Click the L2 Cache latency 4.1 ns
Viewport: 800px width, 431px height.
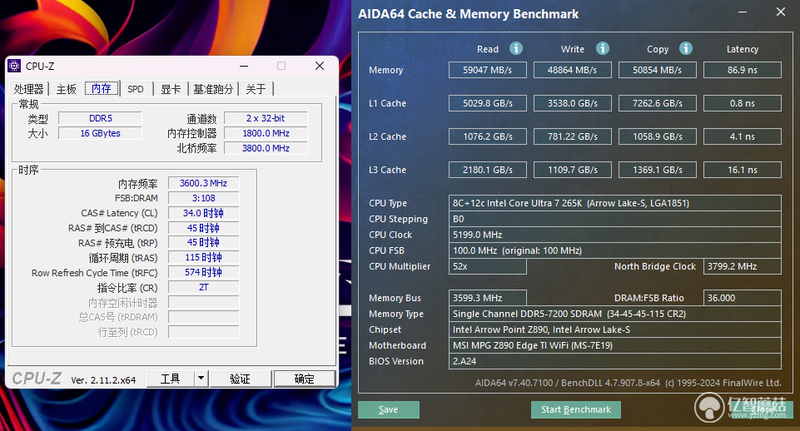(742, 137)
